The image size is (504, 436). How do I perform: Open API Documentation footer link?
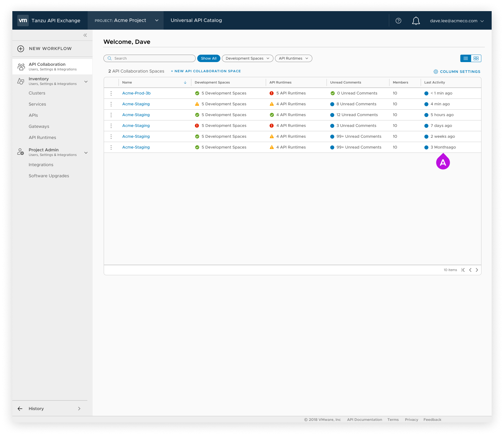(x=364, y=420)
